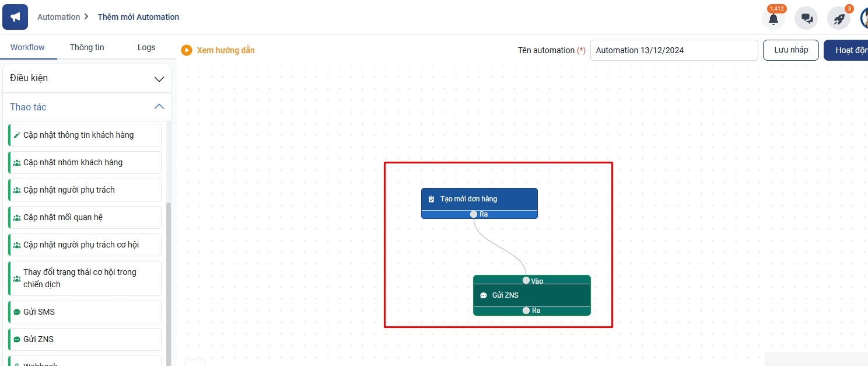This screenshot has height=366, width=868.
Task: Open the Xem hướng dẫn guide link
Action: pos(226,50)
